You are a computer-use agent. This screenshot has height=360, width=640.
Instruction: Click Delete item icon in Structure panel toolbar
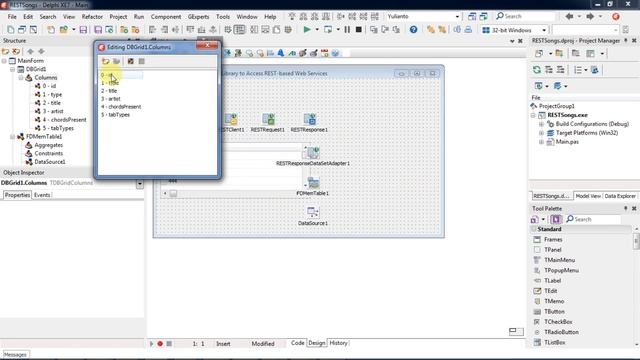pyautogui.click(x=16, y=51)
